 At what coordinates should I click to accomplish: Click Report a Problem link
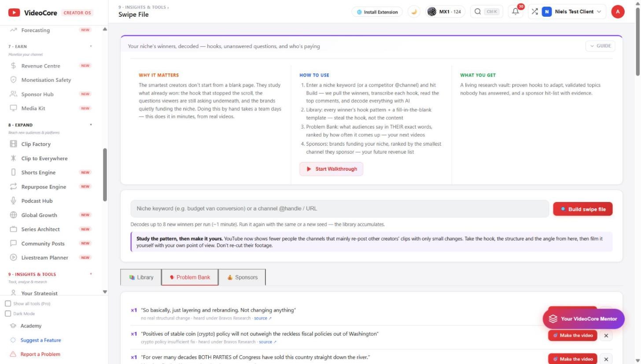40,354
